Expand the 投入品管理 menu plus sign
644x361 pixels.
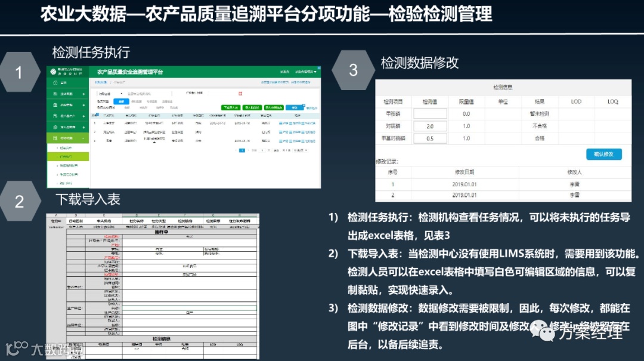pos(84,128)
